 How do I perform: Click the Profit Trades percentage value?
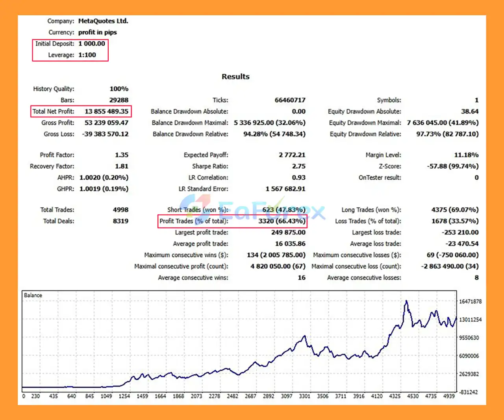point(282,221)
